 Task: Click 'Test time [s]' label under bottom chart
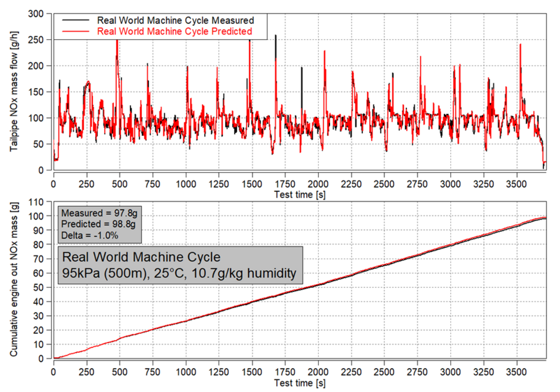point(300,383)
